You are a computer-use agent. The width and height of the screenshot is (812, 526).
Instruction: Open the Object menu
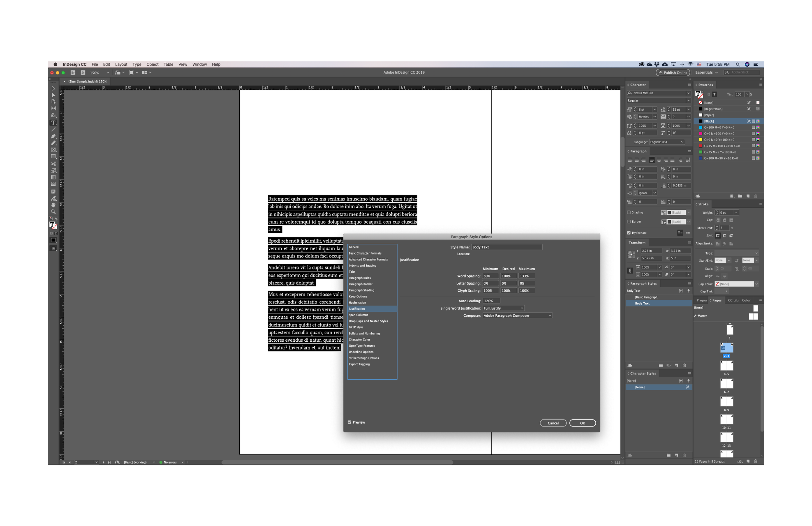[152, 64]
